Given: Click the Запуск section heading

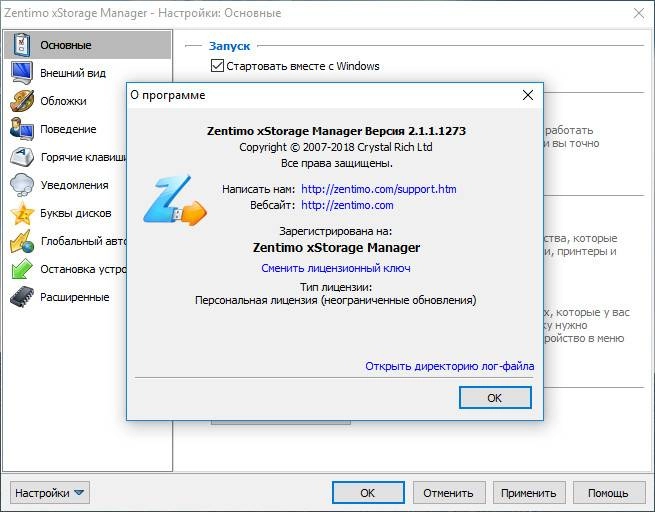Looking at the screenshot, I should (229, 46).
